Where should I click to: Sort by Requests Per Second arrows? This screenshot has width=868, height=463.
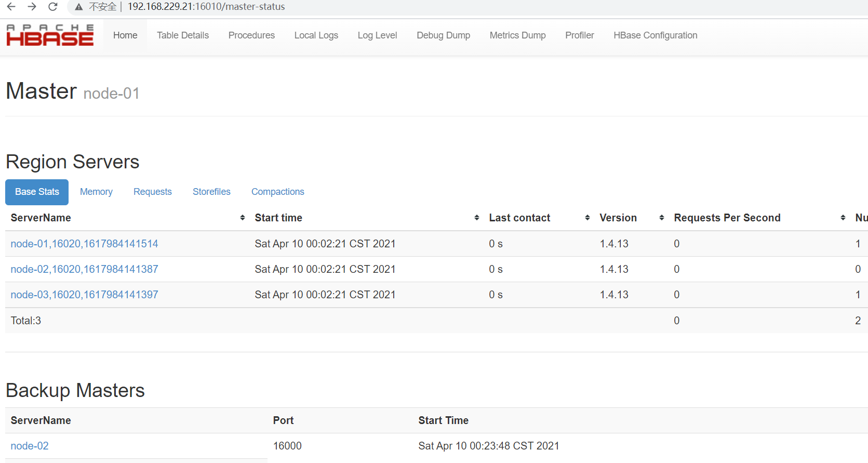[x=843, y=218]
